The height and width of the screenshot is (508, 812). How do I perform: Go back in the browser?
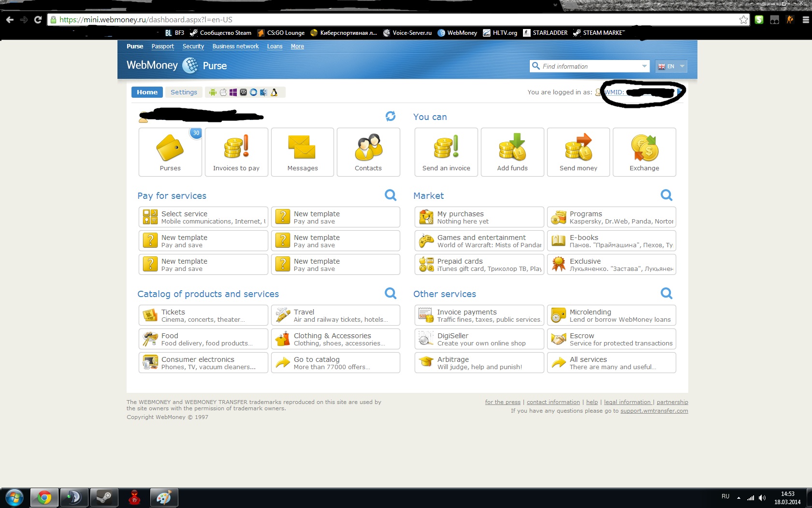coord(10,20)
